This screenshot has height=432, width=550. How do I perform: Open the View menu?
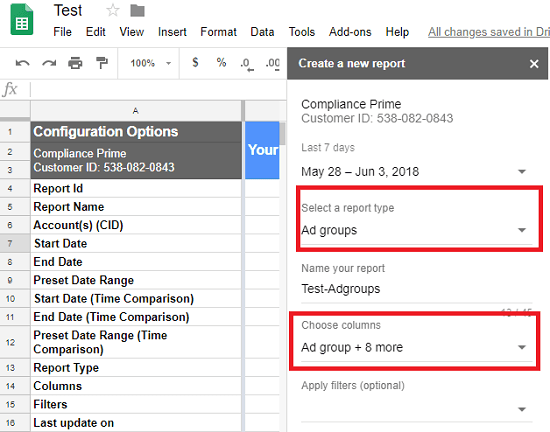coord(132,32)
